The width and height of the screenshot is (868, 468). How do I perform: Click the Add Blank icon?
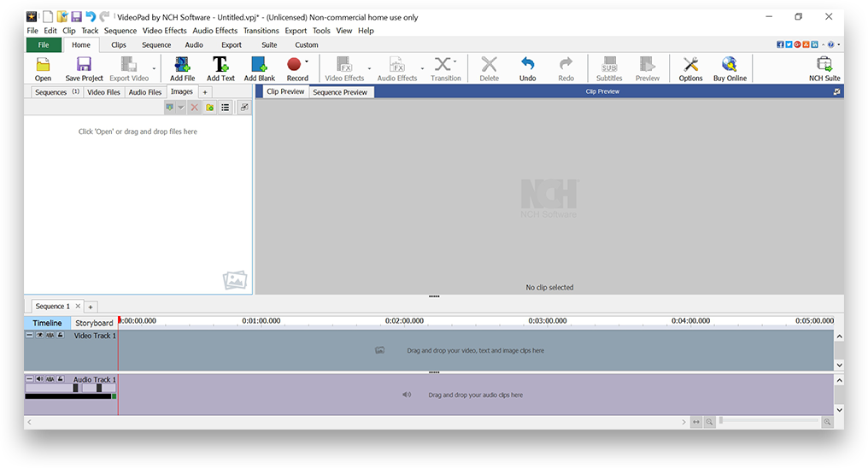(259, 65)
